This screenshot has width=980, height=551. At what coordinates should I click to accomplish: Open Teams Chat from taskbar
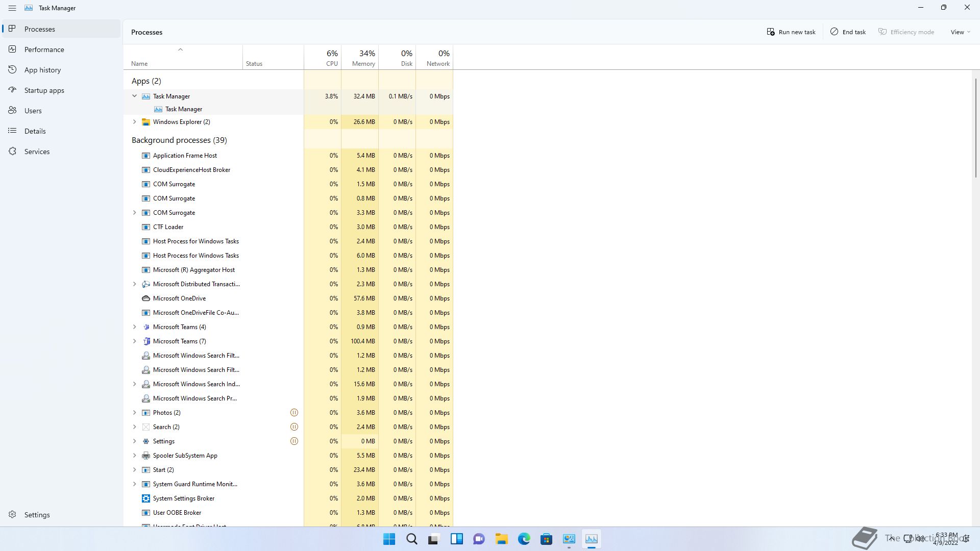click(479, 539)
